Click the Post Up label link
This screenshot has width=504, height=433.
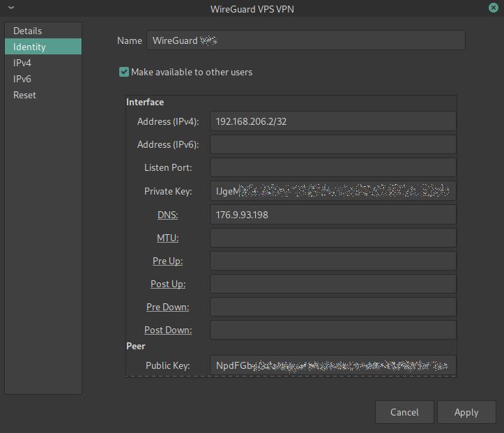click(168, 284)
